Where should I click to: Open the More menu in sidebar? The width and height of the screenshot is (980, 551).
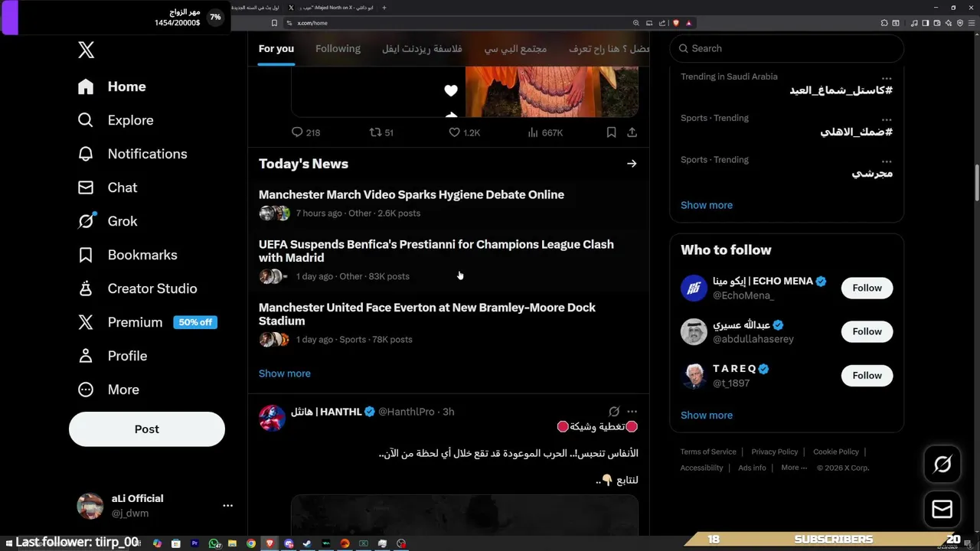tap(108, 390)
